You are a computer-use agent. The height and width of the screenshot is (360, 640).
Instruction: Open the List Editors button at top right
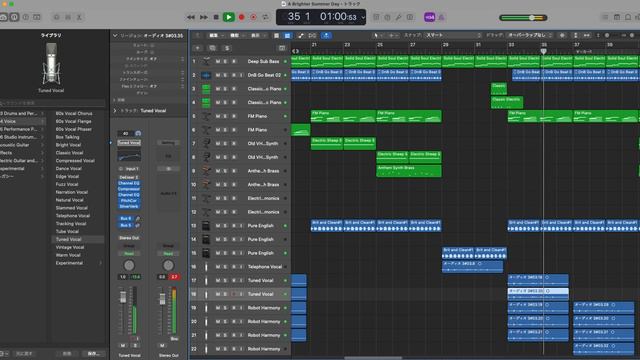605,17
